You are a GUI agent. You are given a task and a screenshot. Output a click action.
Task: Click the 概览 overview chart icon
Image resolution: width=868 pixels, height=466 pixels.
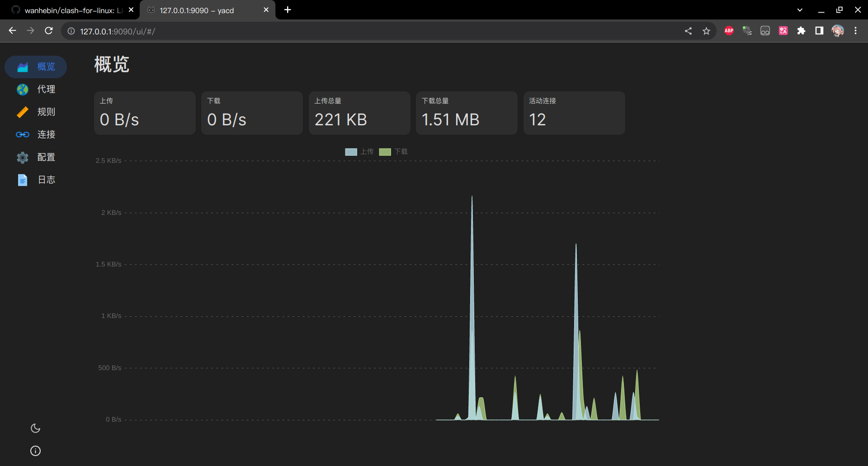pos(22,67)
